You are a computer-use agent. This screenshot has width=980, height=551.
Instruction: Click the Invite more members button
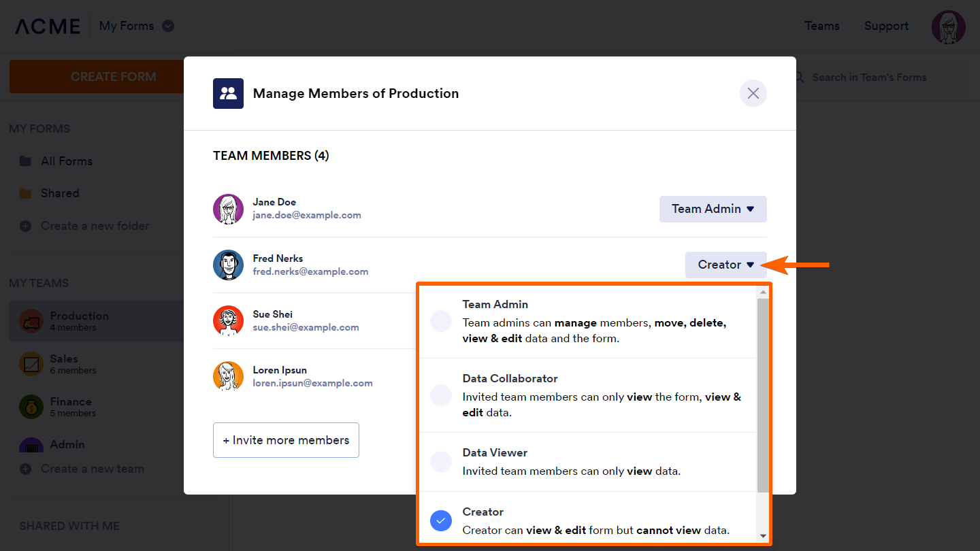(x=286, y=440)
